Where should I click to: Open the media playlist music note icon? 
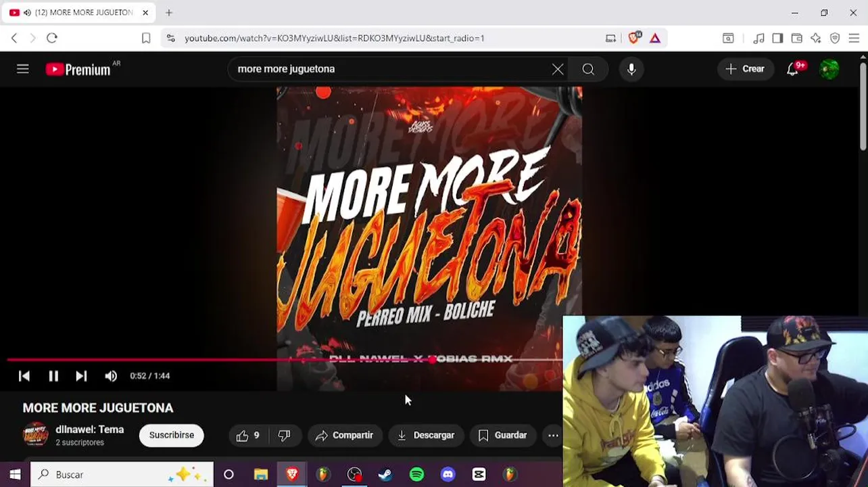[x=759, y=38]
